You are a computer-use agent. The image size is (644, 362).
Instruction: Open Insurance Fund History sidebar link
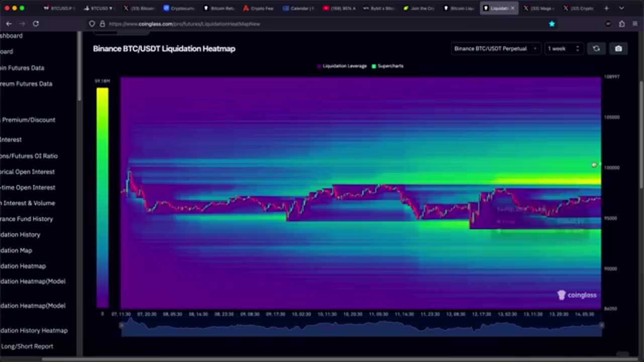(x=26, y=219)
